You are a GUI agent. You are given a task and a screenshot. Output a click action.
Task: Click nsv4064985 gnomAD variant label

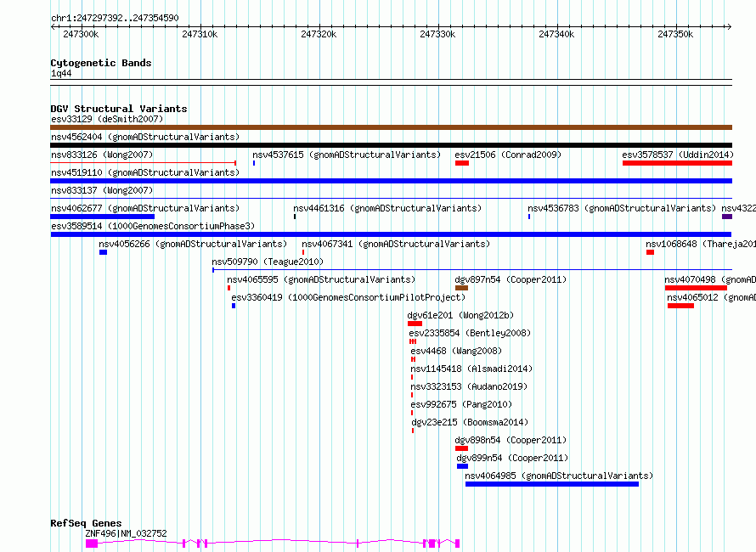tap(559, 476)
